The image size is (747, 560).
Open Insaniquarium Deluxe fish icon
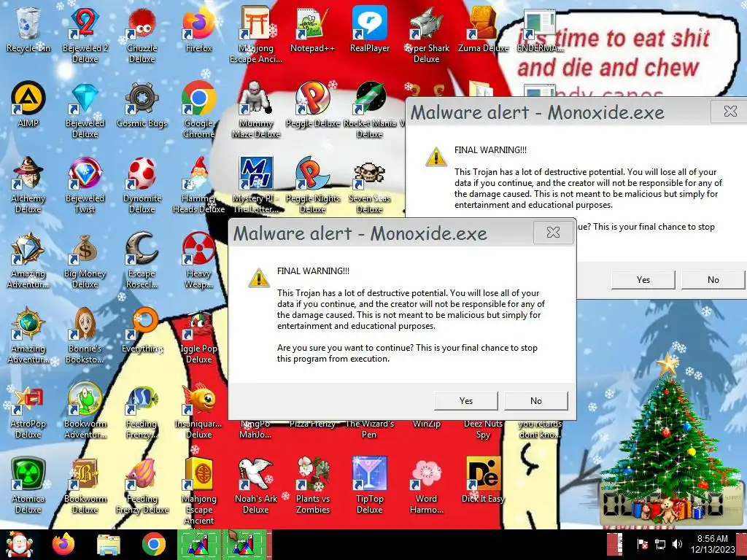coord(198,411)
